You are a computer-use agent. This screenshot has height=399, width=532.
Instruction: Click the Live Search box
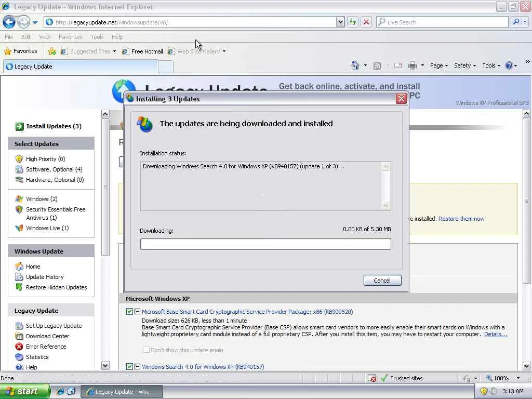[x=442, y=22]
